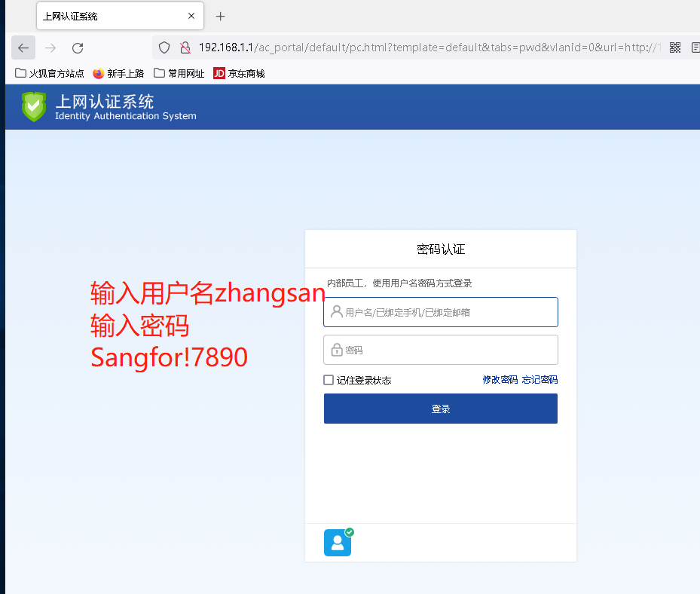This screenshot has width=700, height=594.
Task: Click the green shield logo in header
Action: click(x=34, y=106)
